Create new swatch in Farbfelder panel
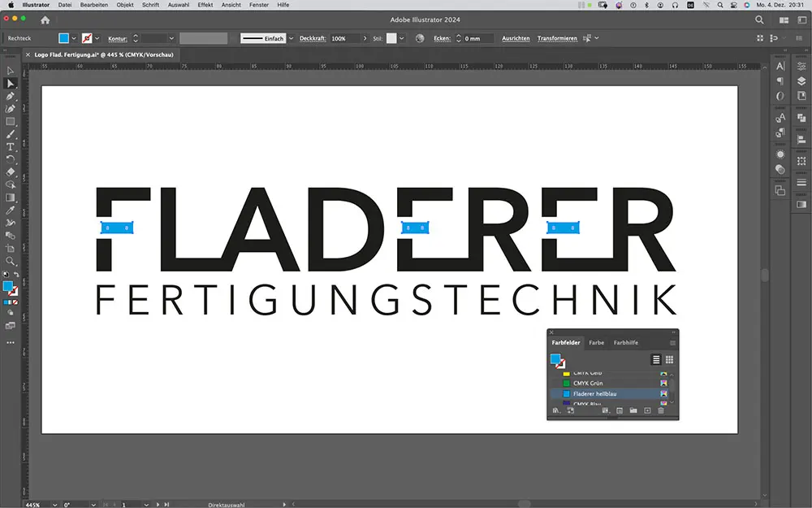This screenshot has height=508, width=812. (647, 410)
